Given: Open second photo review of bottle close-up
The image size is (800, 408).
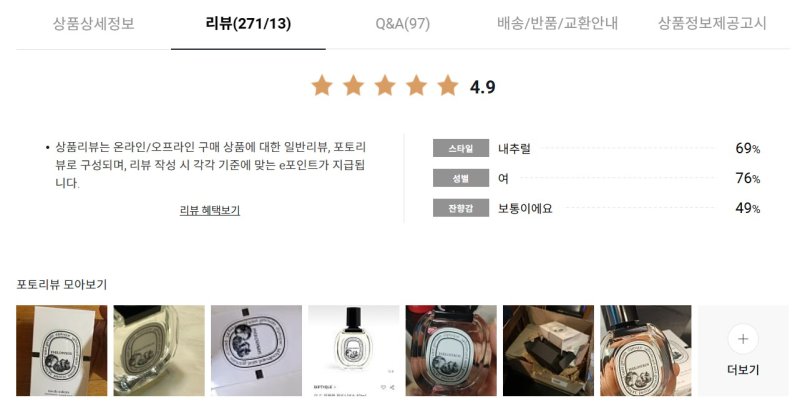Looking at the screenshot, I should (159, 350).
